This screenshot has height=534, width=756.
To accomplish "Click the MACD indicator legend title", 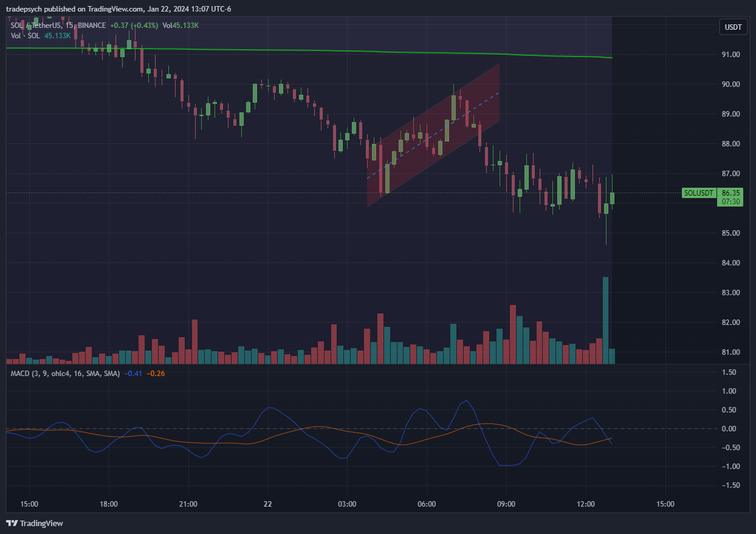I will [65, 373].
